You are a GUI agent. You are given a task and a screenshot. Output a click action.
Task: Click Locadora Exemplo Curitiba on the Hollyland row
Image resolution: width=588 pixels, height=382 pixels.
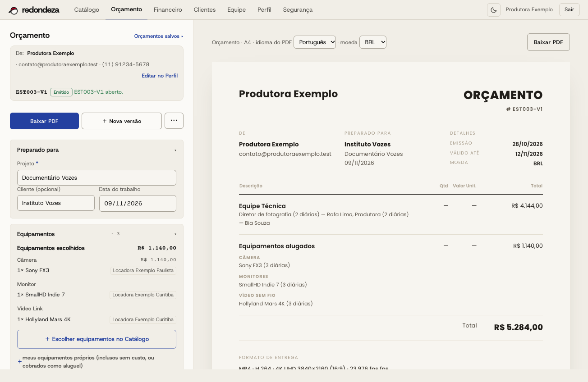click(x=143, y=319)
